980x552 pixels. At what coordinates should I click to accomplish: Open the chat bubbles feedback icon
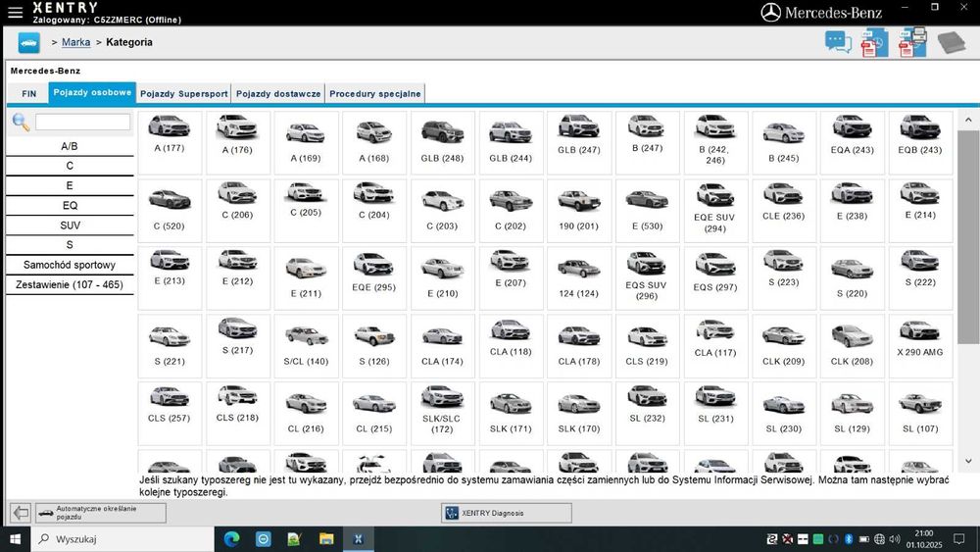[838, 42]
